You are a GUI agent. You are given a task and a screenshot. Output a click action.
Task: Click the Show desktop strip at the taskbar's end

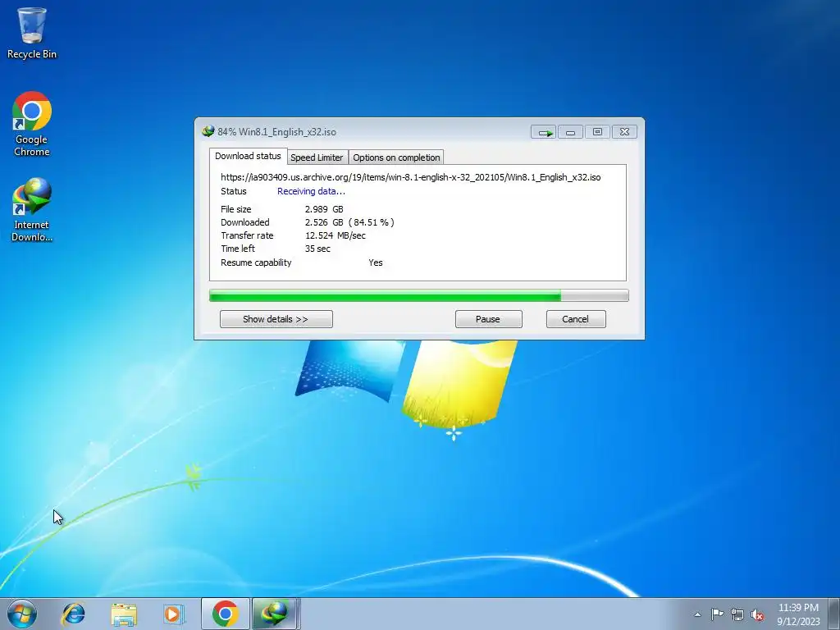834,614
